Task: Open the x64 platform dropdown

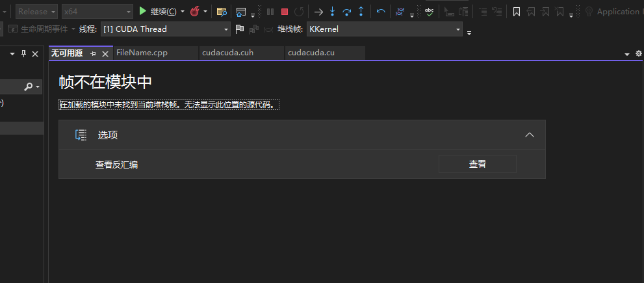Action: tap(97, 12)
